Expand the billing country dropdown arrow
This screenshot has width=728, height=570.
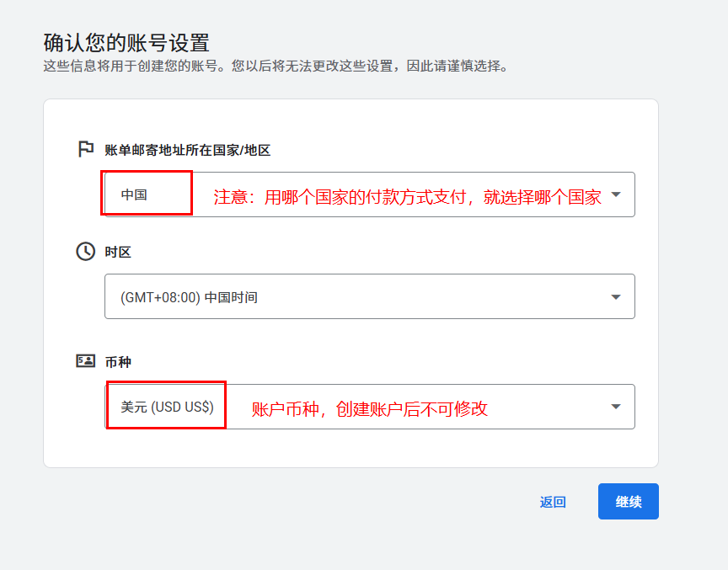[x=615, y=194]
